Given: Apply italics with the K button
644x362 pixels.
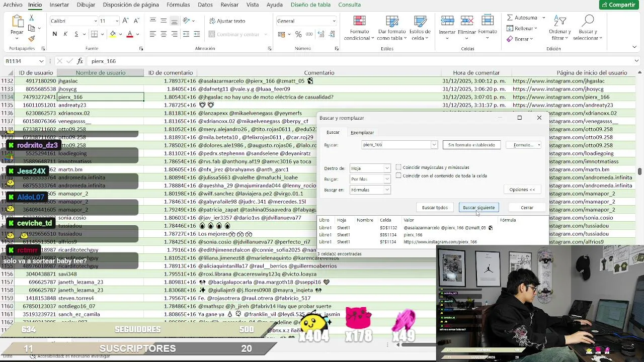Looking at the screenshot, I should 65,34.
